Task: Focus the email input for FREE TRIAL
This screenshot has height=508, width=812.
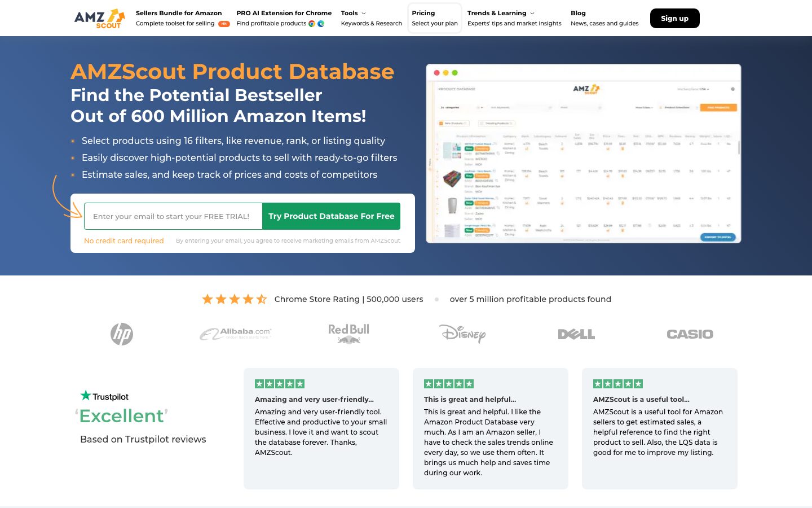Action: 173,216
